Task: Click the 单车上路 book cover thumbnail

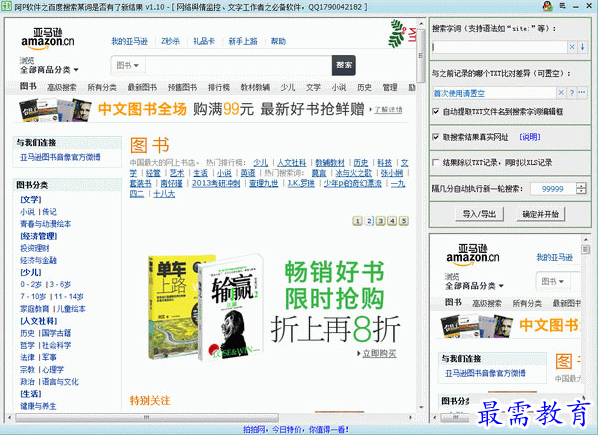Action: 173,307
